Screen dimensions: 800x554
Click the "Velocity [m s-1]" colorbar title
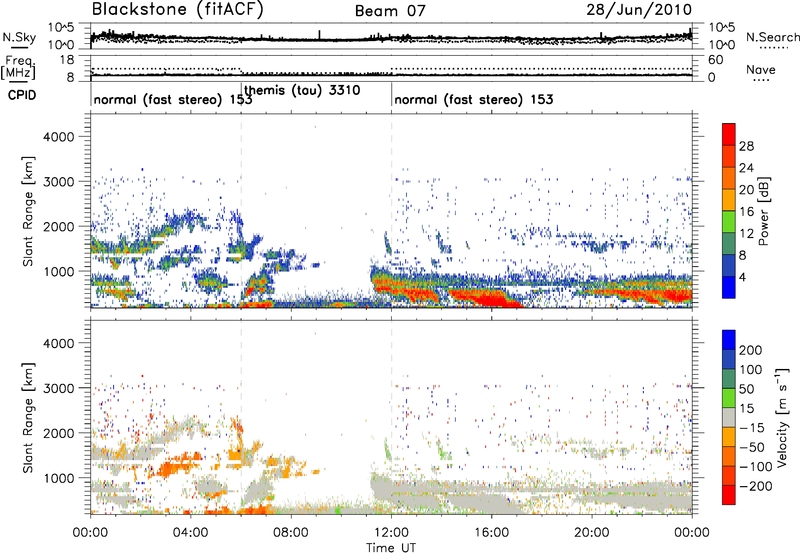[x=782, y=417]
